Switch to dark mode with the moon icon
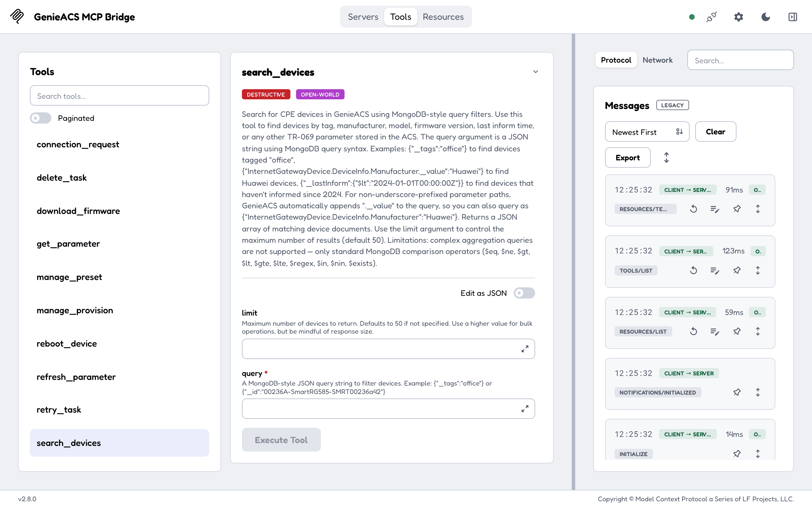This screenshot has width=812, height=508. (766, 17)
